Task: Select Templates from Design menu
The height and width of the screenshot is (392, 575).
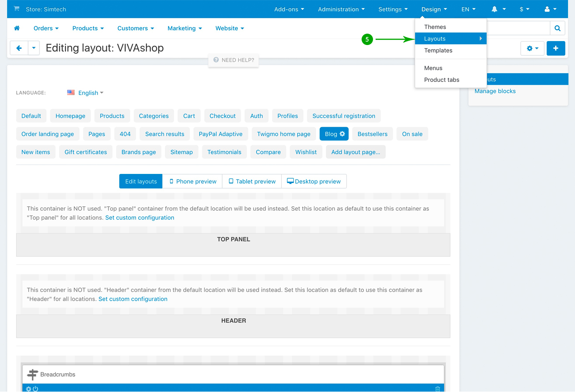Action: click(x=438, y=51)
